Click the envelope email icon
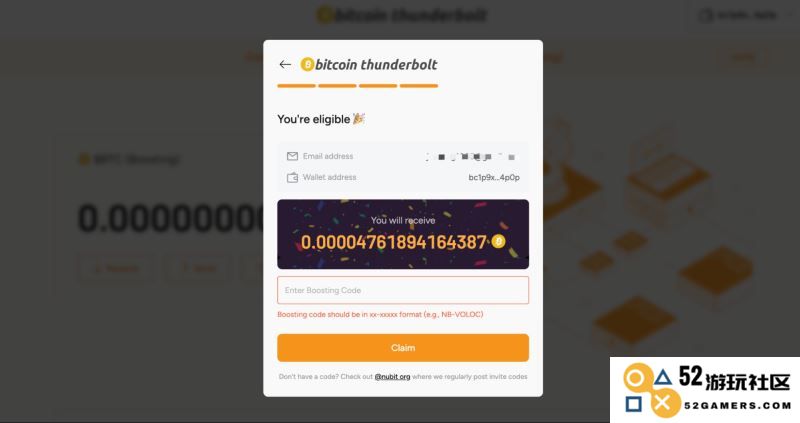800x423 pixels. (x=292, y=156)
